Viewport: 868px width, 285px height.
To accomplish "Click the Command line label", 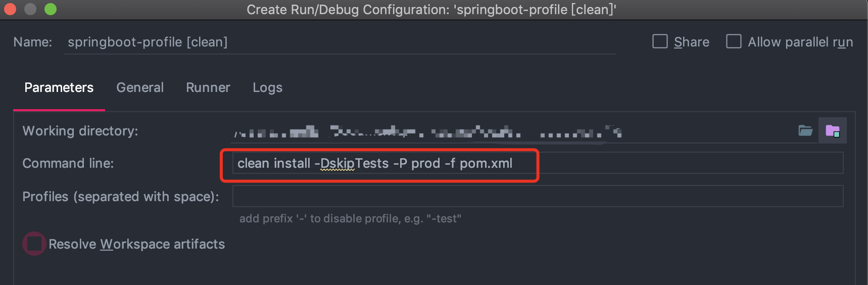I will 68,163.
